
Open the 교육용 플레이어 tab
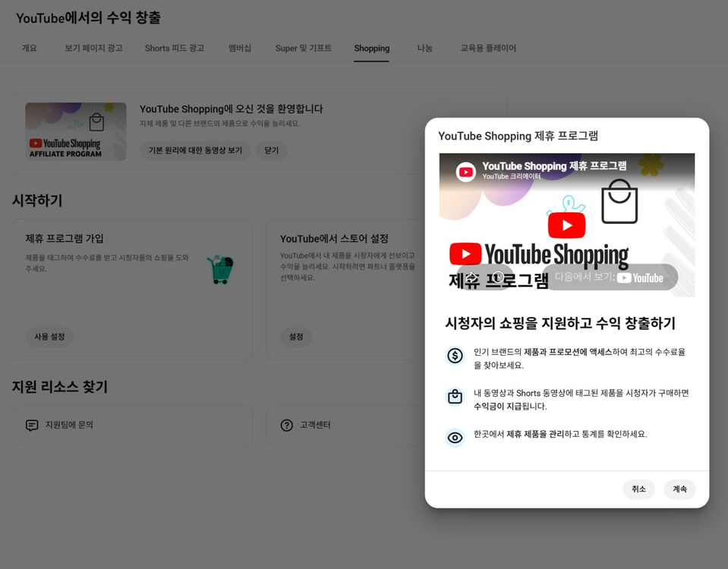click(x=489, y=48)
